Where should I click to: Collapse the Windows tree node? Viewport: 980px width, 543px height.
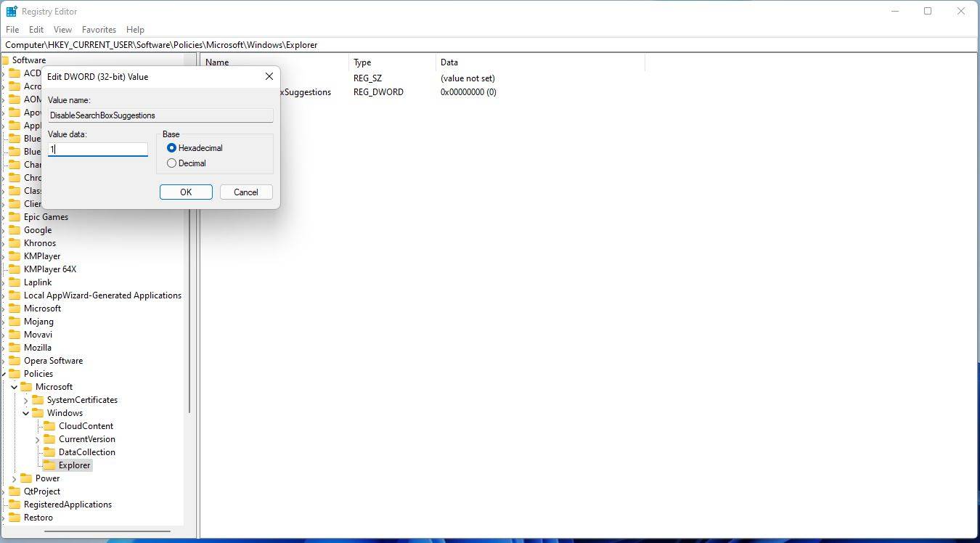(x=26, y=412)
